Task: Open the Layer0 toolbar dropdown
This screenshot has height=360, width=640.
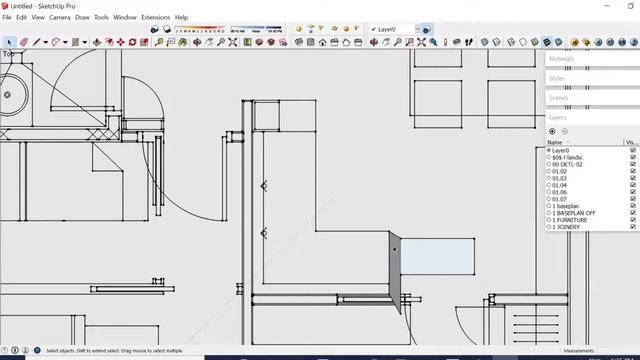Action: pos(418,29)
